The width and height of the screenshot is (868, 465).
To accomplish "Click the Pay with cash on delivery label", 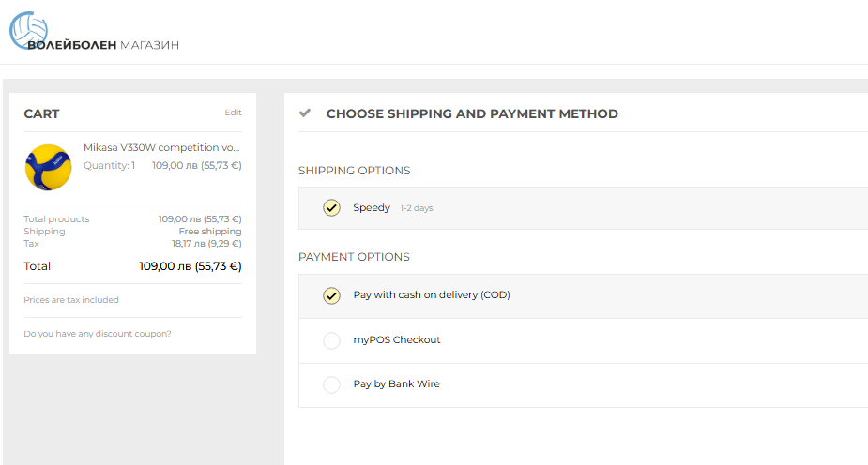I will pos(432,294).
